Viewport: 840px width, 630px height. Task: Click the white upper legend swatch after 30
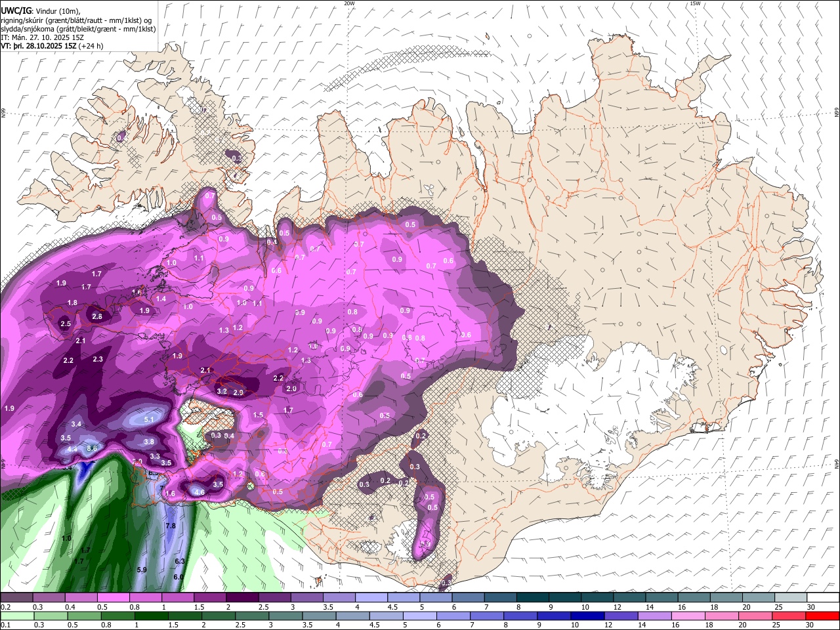pyautogui.click(x=822, y=598)
